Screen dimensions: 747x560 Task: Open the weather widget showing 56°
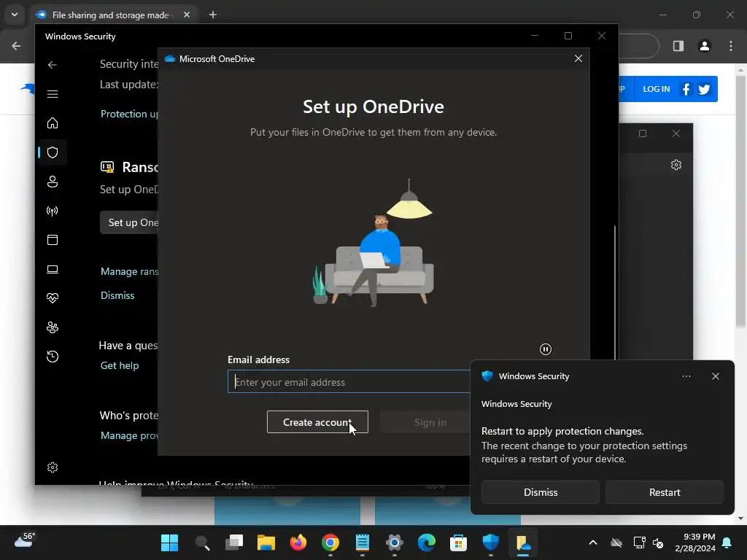[x=24, y=540]
